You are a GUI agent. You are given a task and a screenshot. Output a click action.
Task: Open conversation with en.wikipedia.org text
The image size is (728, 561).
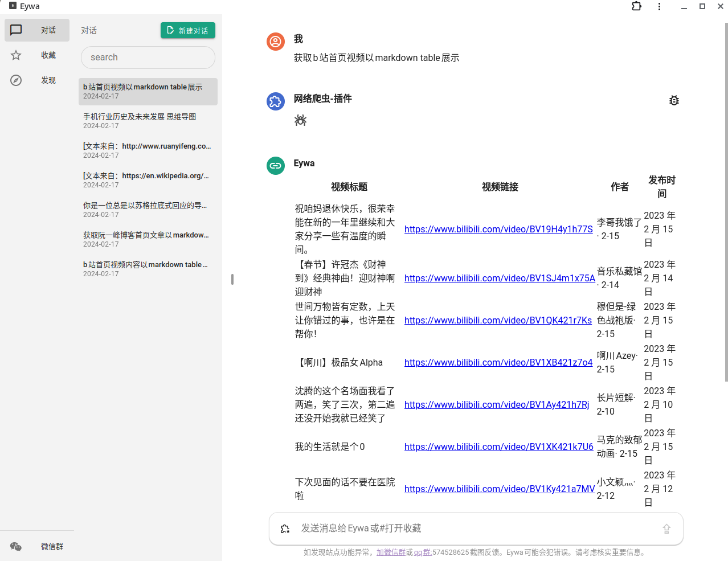pyautogui.click(x=148, y=180)
